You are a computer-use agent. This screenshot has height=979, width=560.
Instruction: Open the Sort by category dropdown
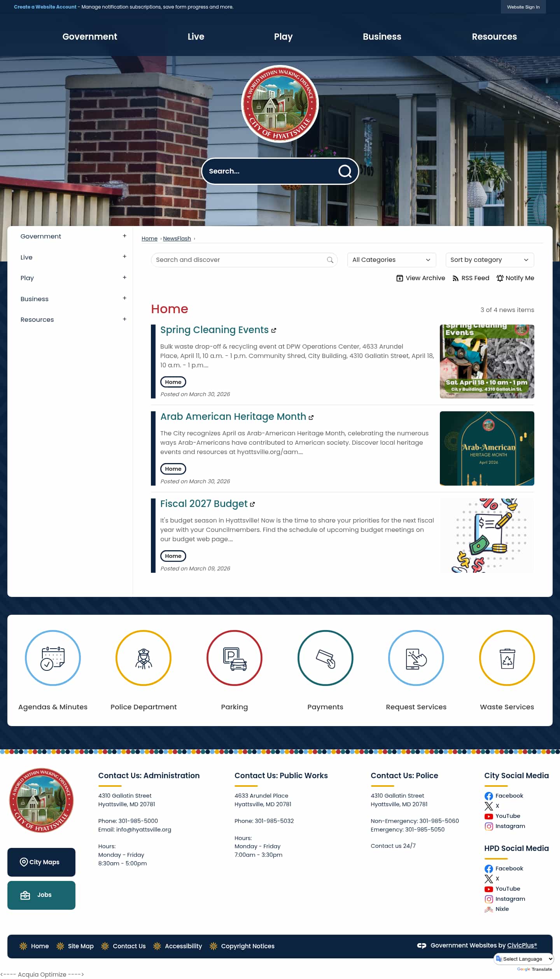tap(490, 260)
